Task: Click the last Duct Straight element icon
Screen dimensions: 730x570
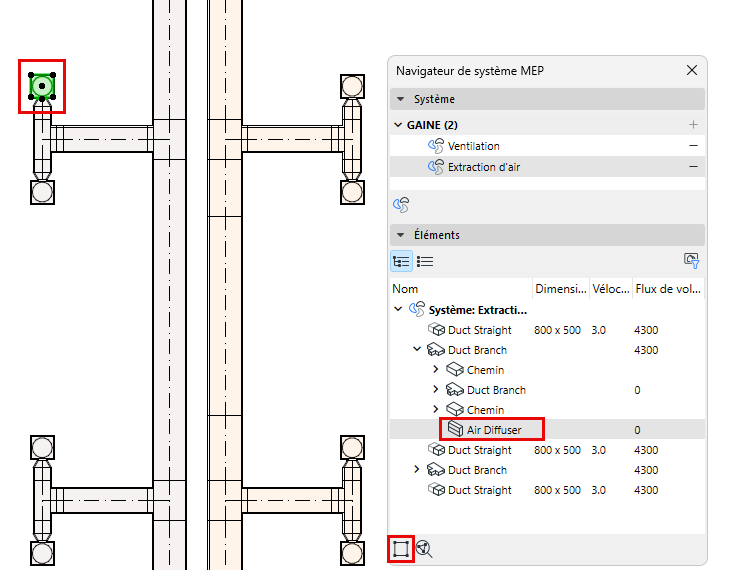Action: click(x=436, y=489)
